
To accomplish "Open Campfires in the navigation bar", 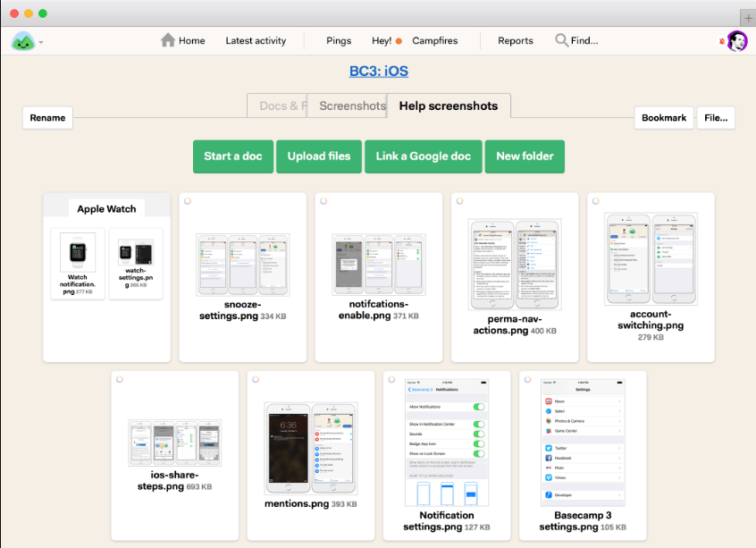I will [x=435, y=40].
